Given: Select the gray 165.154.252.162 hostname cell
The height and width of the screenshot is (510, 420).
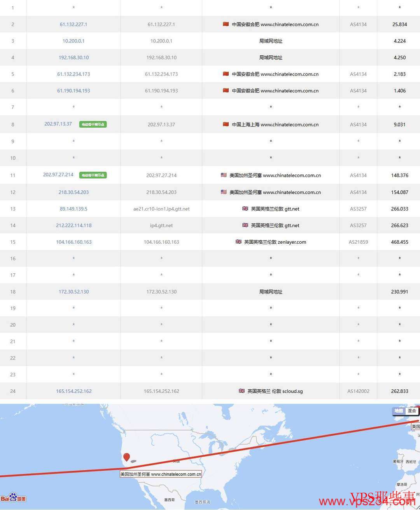Looking at the screenshot, I should [161, 391].
